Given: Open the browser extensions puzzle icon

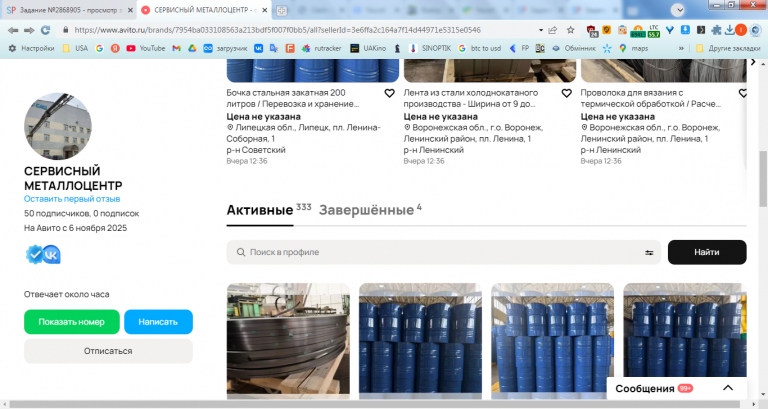Looking at the screenshot, I should click(x=716, y=30).
